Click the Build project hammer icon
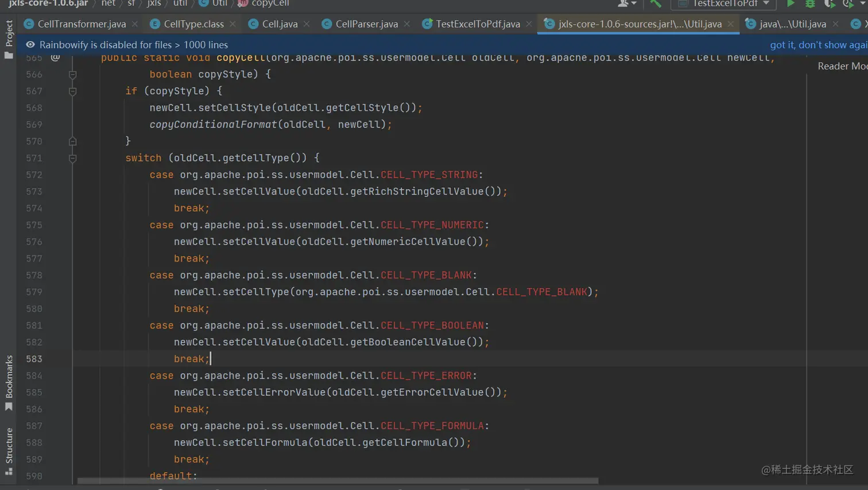Viewport: 868px width, 490px height. [x=656, y=3]
